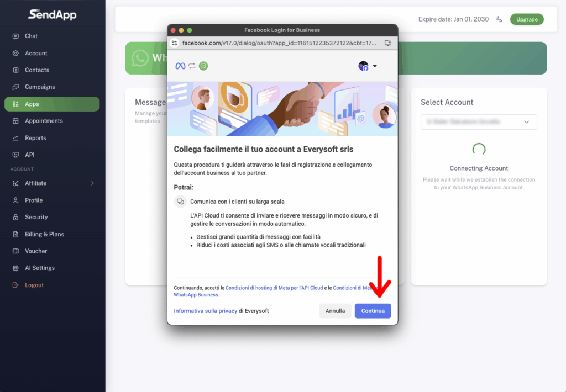Viewport: 566px width, 392px height.
Task: Click the Appointments calendar icon
Action: 15,121
